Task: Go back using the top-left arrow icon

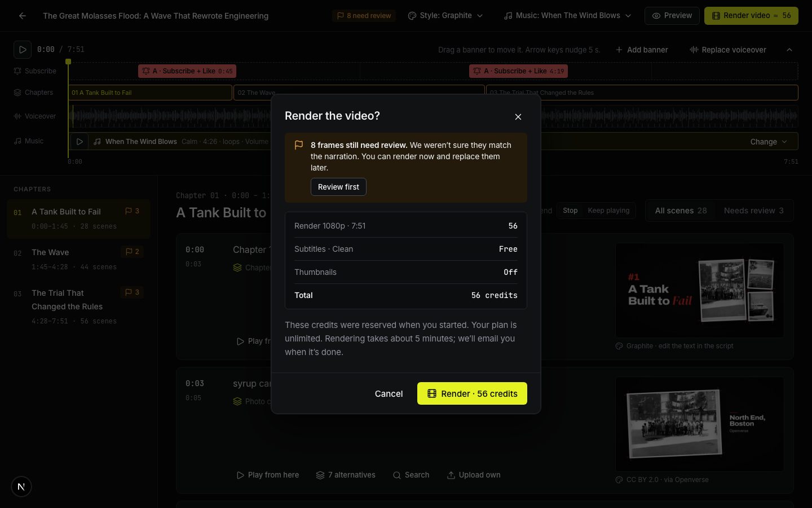Action: (x=23, y=16)
